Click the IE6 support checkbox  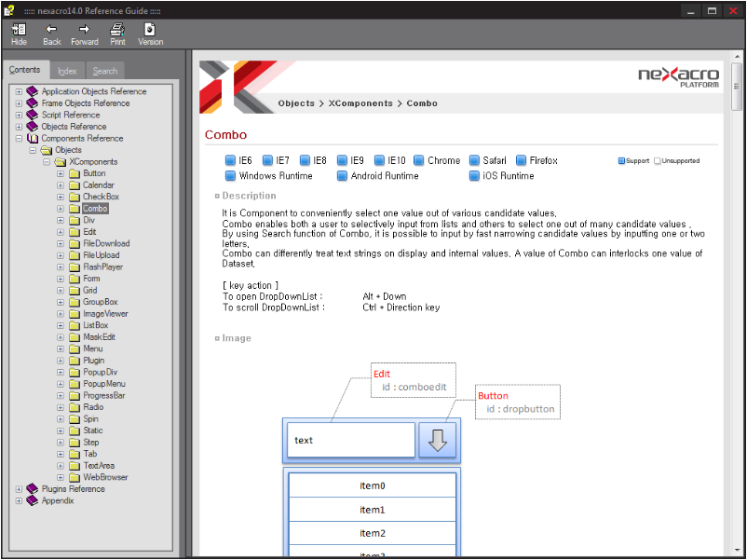pos(230,160)
